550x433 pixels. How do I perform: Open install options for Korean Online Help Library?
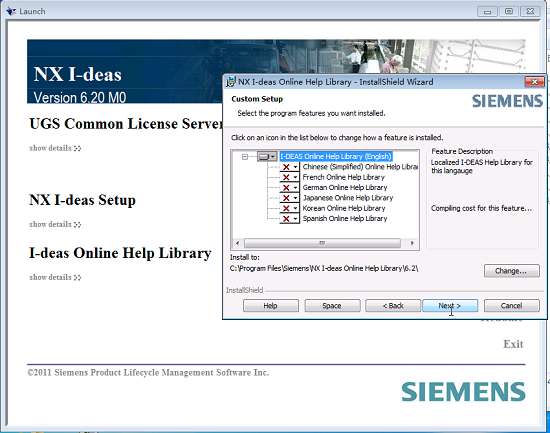click(289, 208)
